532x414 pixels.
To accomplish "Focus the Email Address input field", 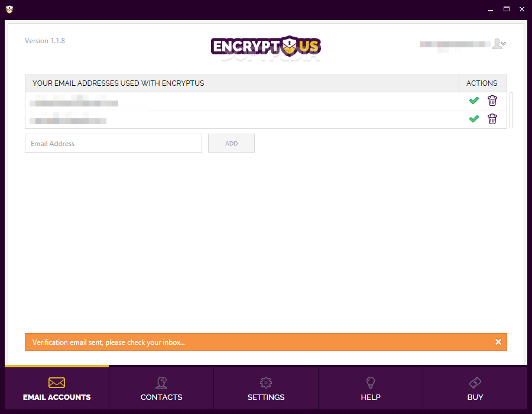I will (x=113, y=143).
